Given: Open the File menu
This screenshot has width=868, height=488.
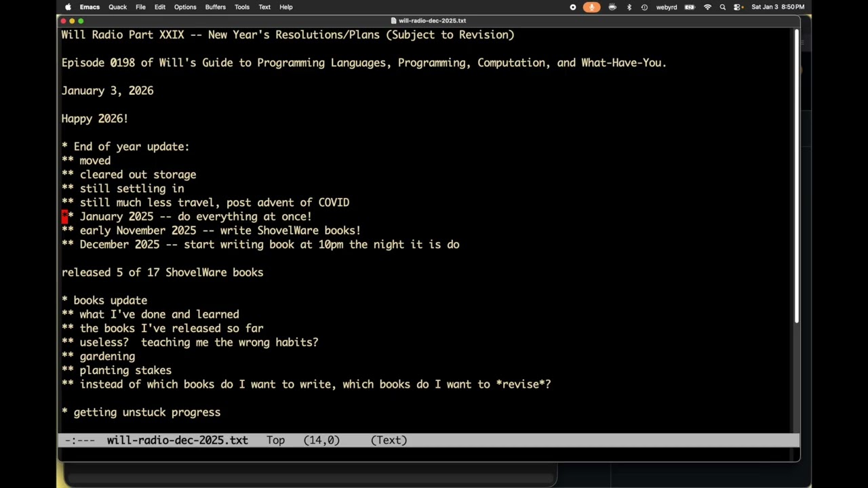Looking at the screenshot, I should (x=140, y=7).
